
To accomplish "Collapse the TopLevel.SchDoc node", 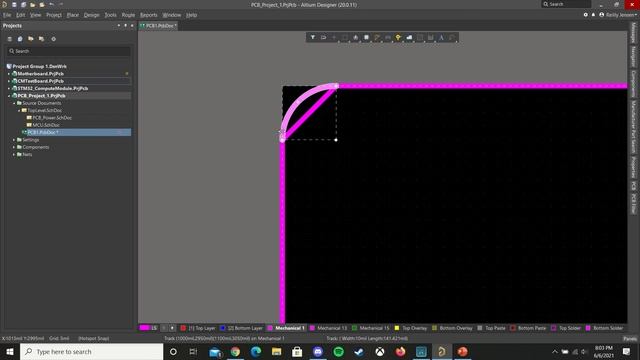I will 19,111.
